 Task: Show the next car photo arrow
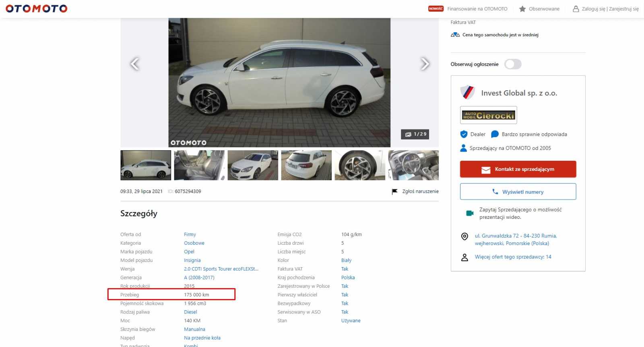425,64
